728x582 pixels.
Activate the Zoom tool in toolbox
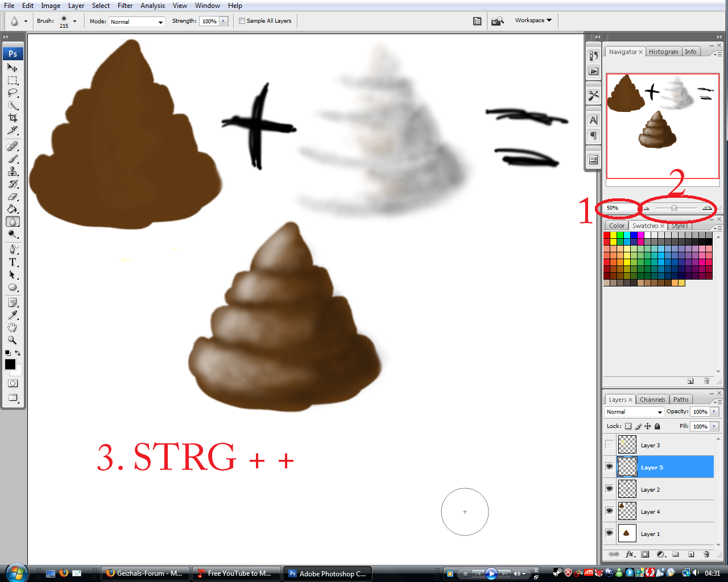(13, 340)
